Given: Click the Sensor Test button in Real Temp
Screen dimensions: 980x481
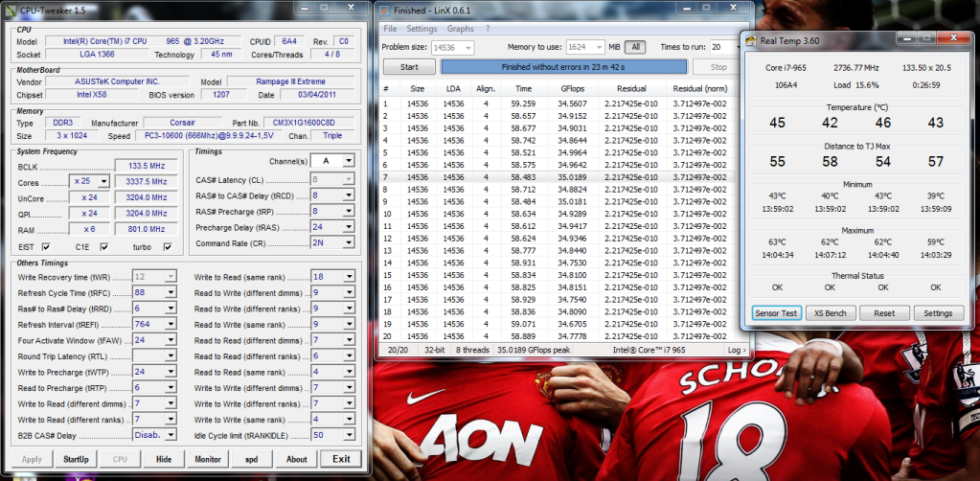Looking at the screenshot, I should (776, 313).
